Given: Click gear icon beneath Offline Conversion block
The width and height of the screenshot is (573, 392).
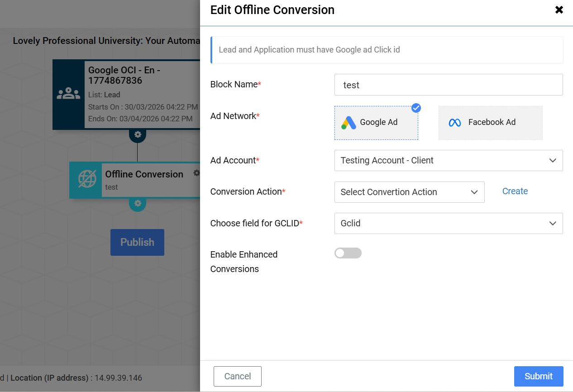Looking at the screenshot, I should (138, 203).
